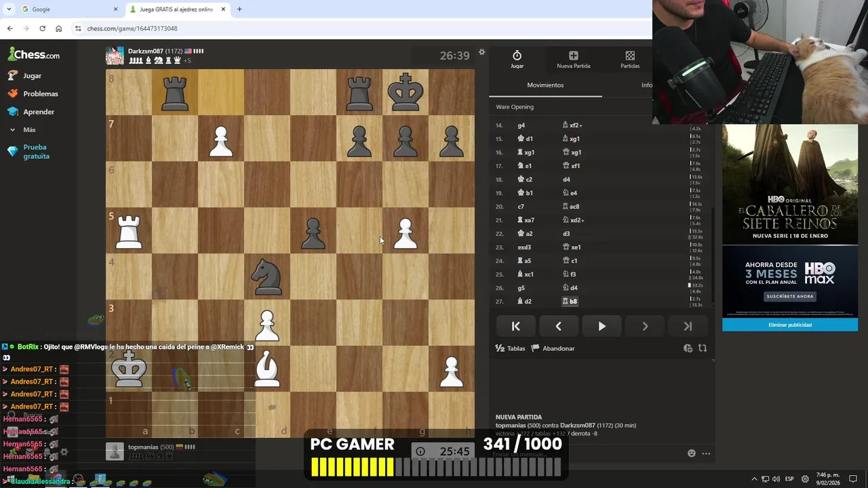This screenshot has height=488, width=868.
Task: Open board settings gear near clock
Action: [x=481, y=52]
